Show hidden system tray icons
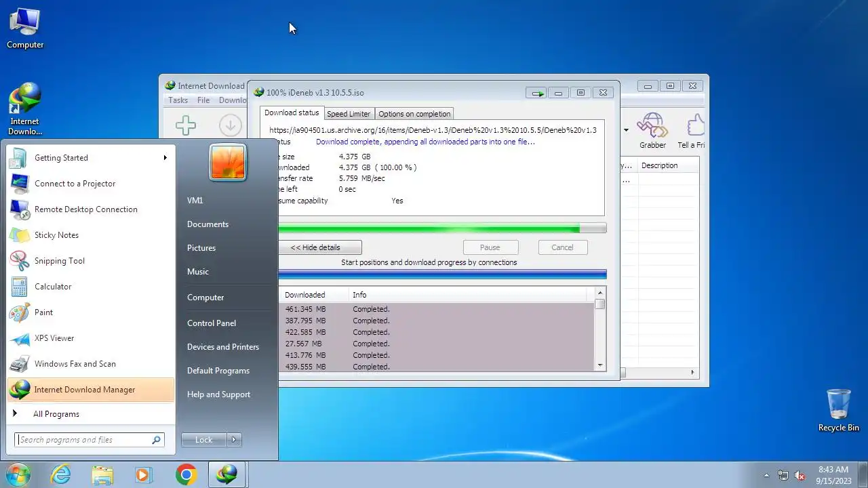The image size is (868, 488). point(767,475)
